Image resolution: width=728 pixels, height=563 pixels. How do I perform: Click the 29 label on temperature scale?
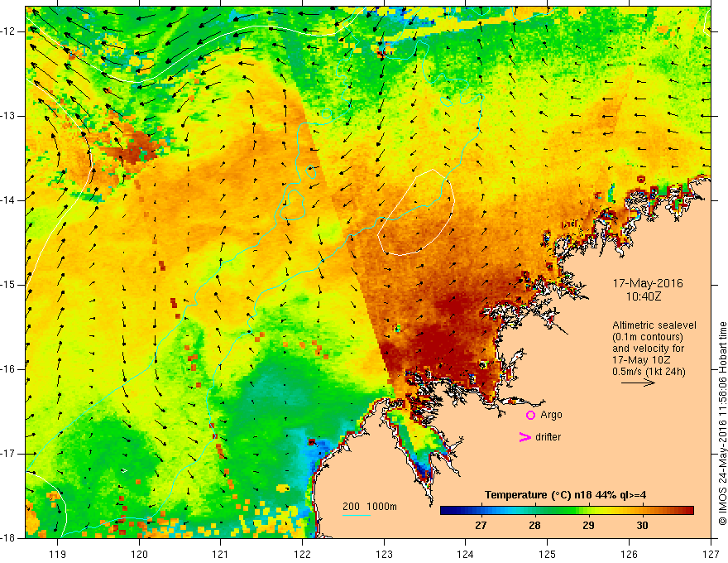[x=588, y=525]
